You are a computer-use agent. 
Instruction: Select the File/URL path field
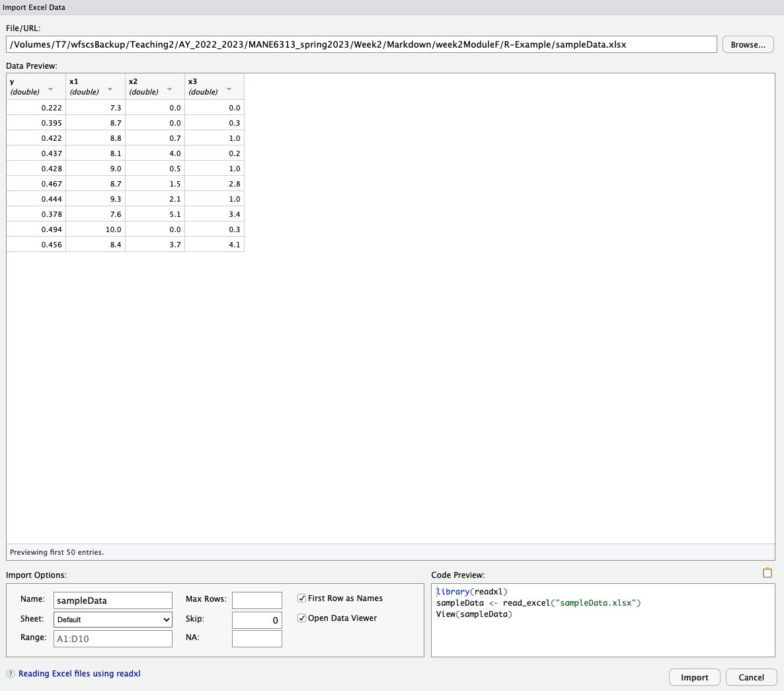362,44
